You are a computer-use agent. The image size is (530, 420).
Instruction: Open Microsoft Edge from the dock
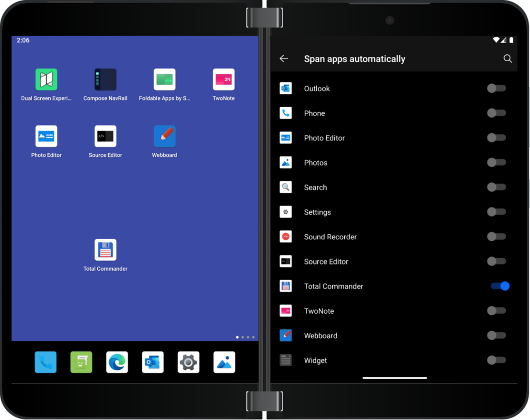pos(117,363)
